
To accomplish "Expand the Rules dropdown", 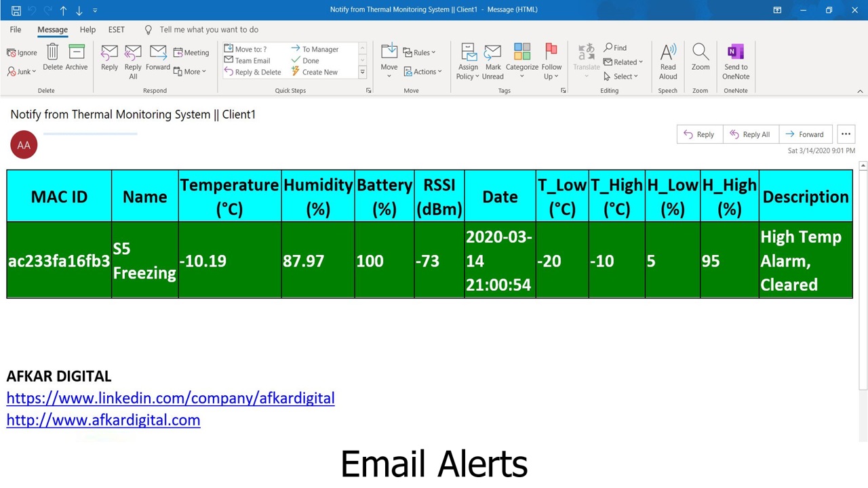I will pos(420,53).
